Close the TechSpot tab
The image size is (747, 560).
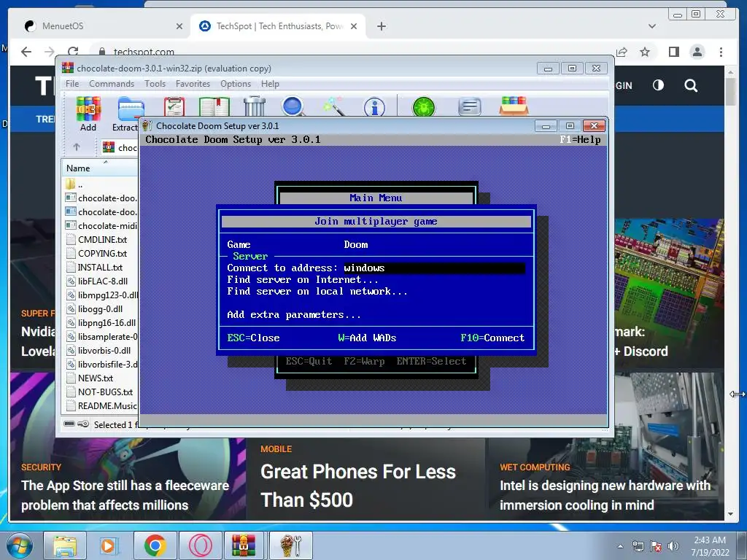(x=354, y=26)
